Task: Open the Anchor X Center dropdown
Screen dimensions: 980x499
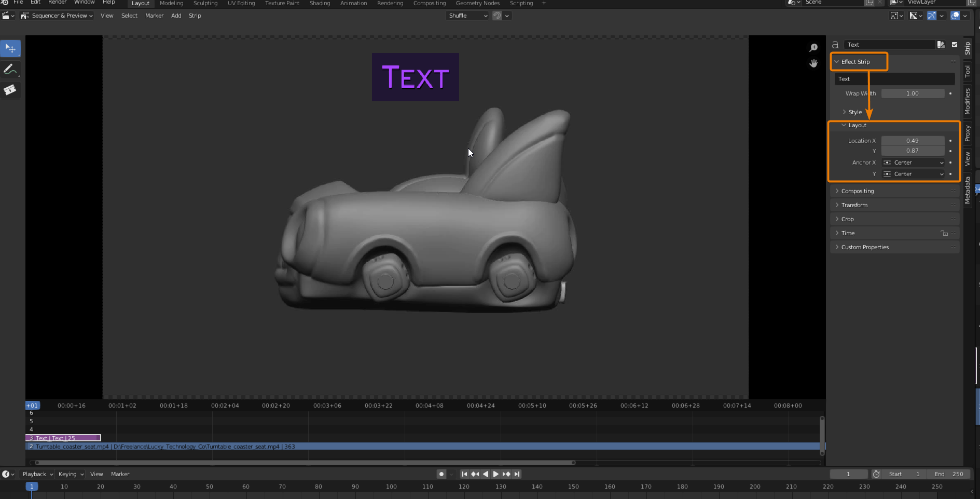Action: click(913, 163)
